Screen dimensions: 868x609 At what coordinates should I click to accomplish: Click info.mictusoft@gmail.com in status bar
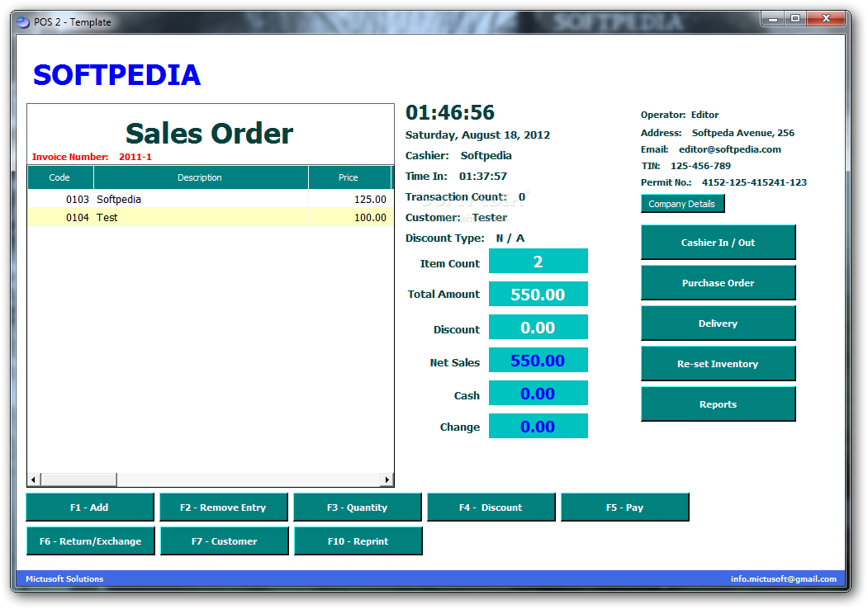(x=783, y=578)
